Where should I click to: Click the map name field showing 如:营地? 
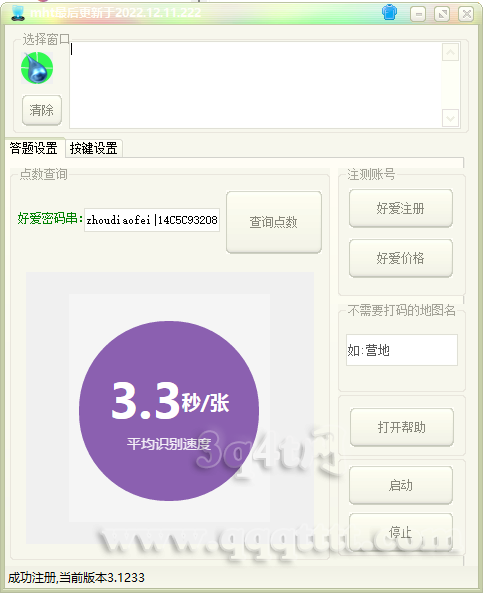402,350
